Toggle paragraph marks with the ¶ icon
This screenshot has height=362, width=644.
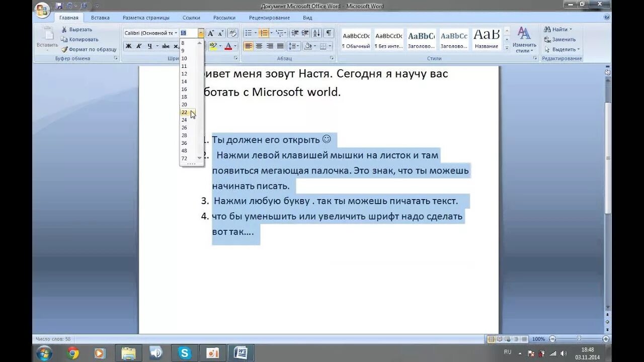pos(329,33)
